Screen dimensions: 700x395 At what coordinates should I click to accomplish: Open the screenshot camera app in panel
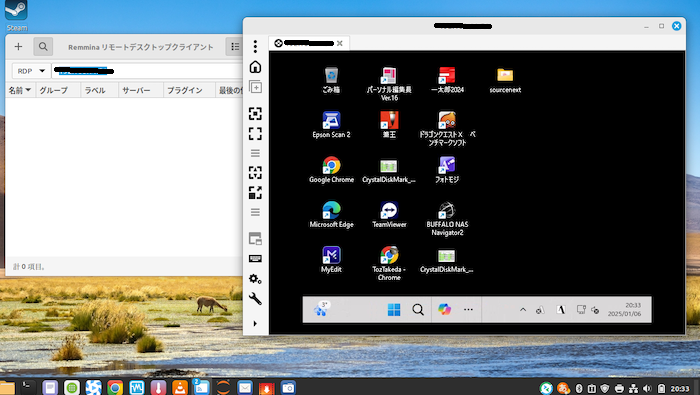point(288,388)
